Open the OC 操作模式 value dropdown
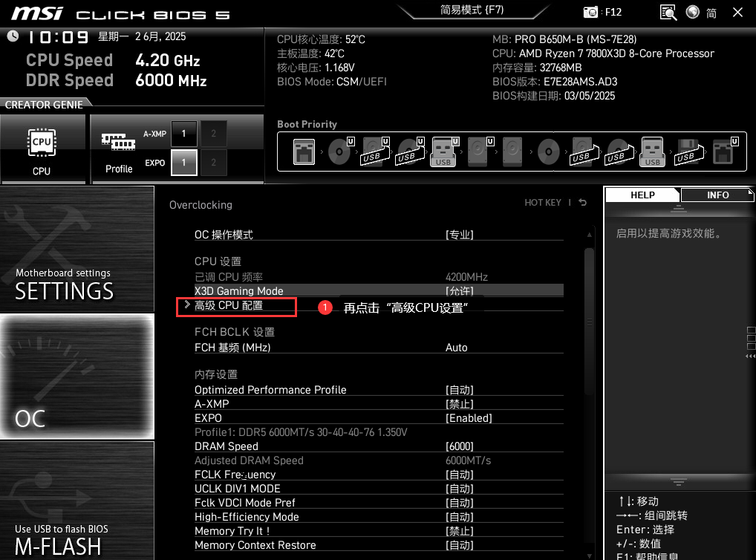This screenshot has height=560, width=756. tap(460, 235)
